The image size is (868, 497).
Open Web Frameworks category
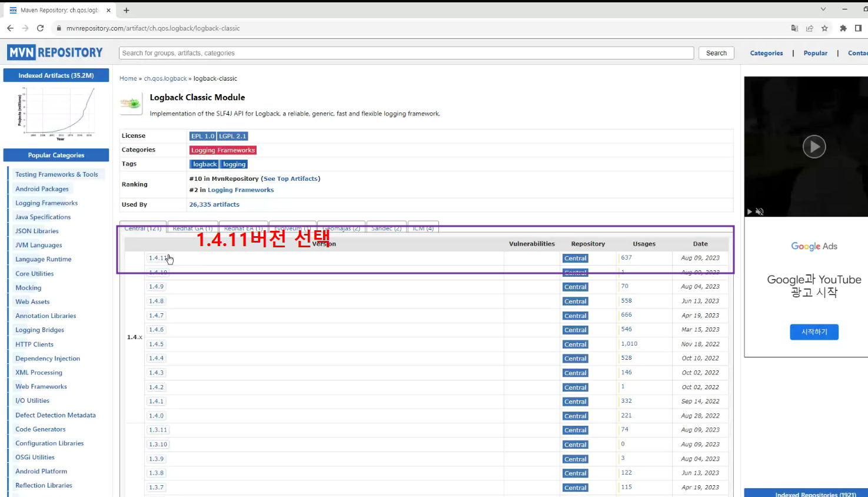pos(41,387)
